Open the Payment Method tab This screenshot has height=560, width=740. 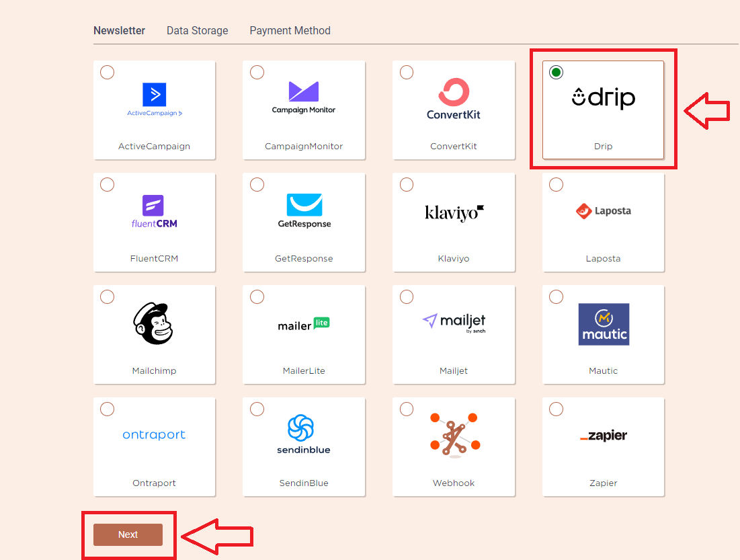tap(290, 31)
